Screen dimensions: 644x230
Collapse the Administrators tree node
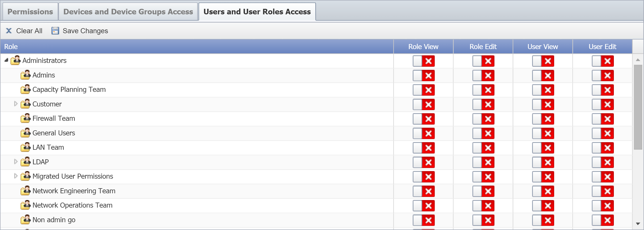pyautogui.click(x=6, y=60)
